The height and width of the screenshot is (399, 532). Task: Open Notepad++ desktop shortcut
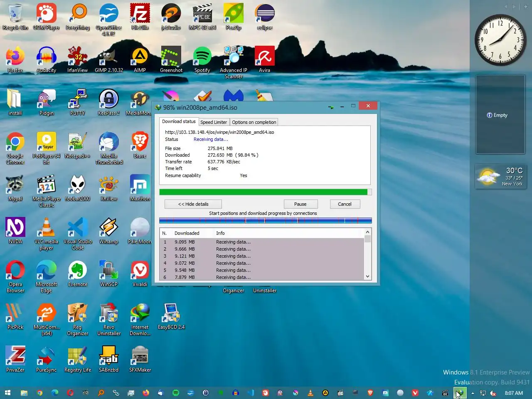[78, 145]
